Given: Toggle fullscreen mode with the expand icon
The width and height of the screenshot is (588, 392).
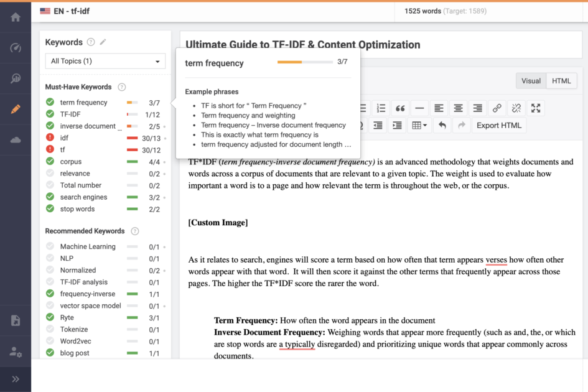Looking at the screenshot, I should click(536, 108).
